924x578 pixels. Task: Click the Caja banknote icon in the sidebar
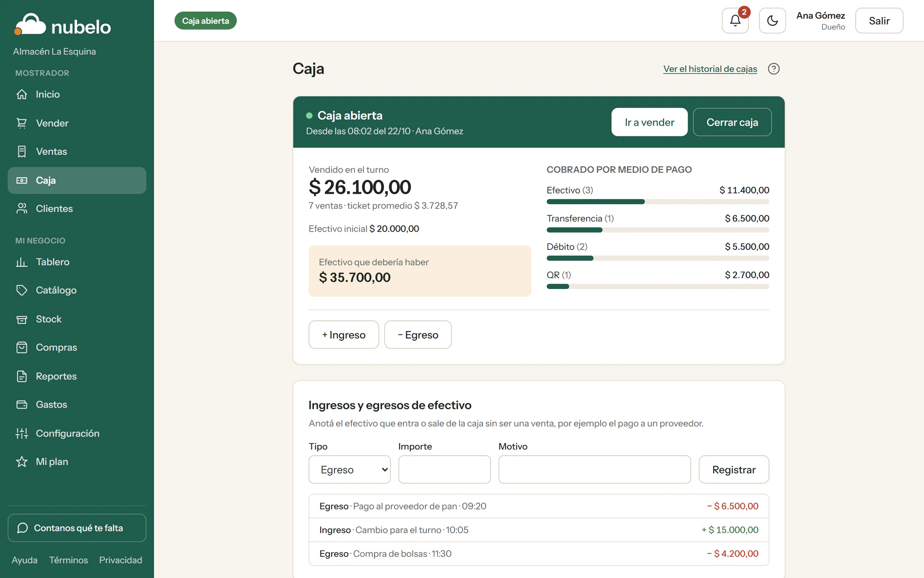point(22,181)
